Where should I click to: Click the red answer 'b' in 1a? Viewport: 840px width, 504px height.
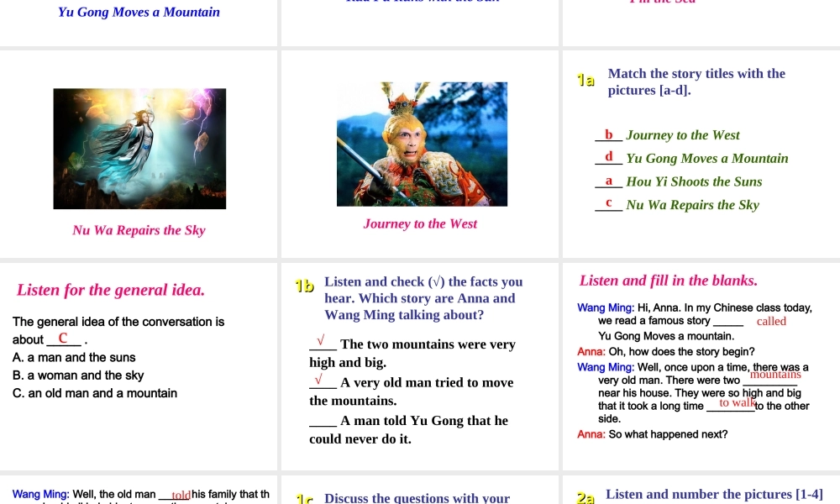point(608,134)
